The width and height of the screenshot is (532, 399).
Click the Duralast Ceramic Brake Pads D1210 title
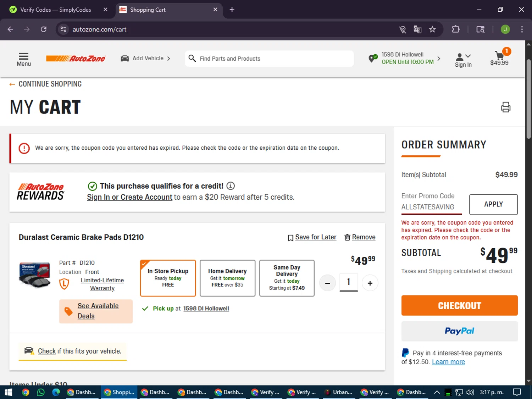tap(81, 237)
